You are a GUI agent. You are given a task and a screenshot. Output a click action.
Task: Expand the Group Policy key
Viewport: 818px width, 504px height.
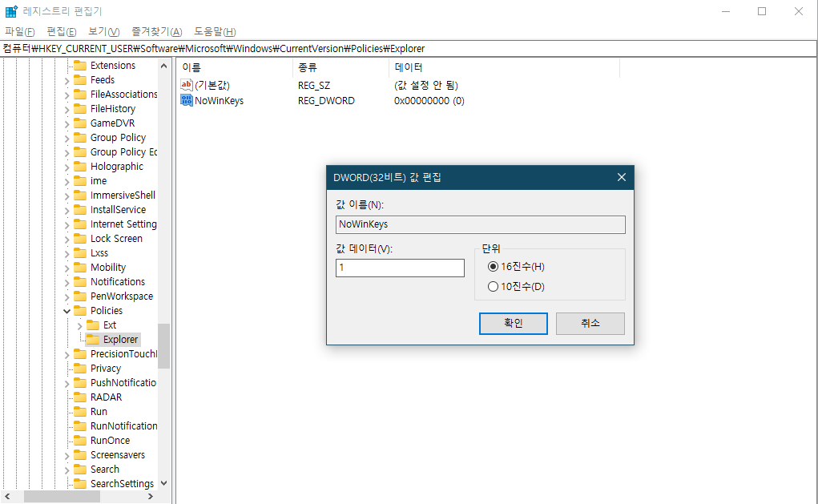coord(66,139)
